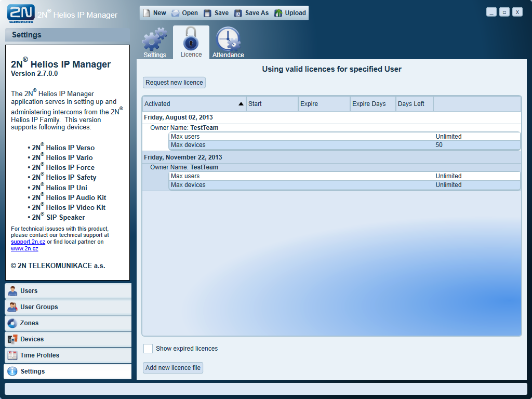The height and width of the screenshot is (399, 532).
Task: Sort by Days Left column header
Action: point(415,104)
